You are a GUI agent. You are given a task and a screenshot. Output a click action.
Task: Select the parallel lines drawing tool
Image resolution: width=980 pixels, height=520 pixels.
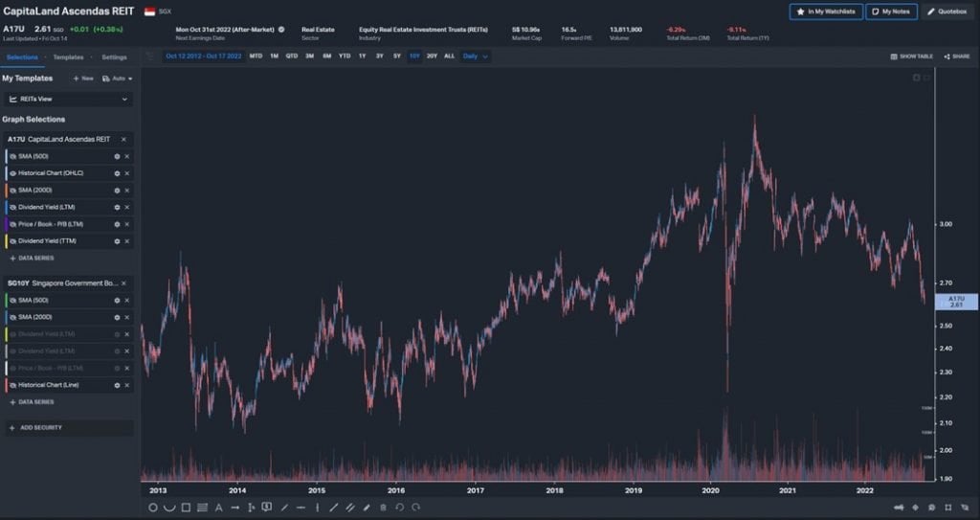(x=202, y=508)
